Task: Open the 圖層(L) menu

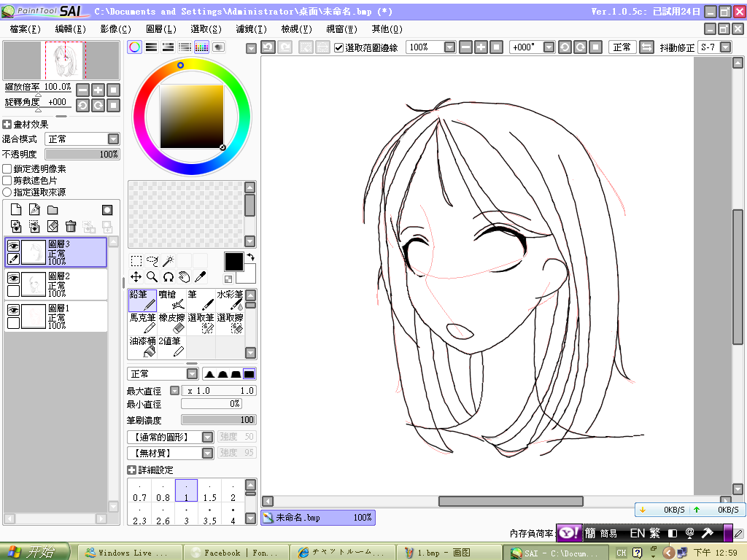Action: coord(161,29)
